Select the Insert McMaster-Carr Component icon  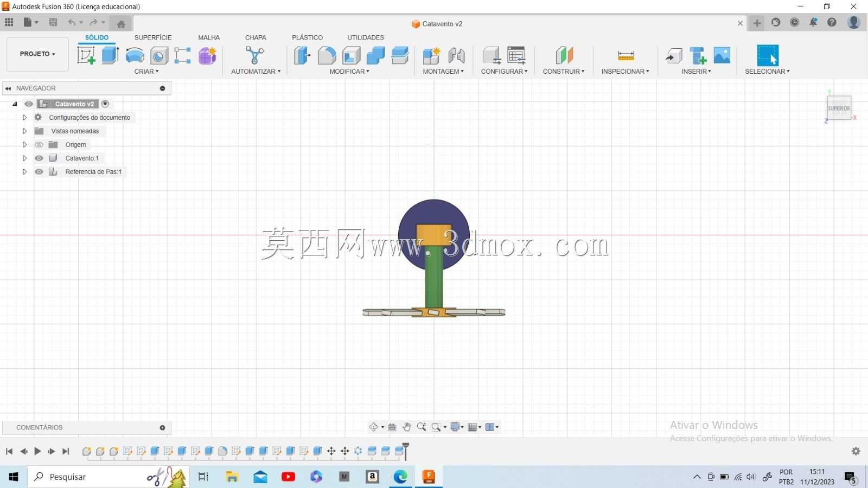698,55
